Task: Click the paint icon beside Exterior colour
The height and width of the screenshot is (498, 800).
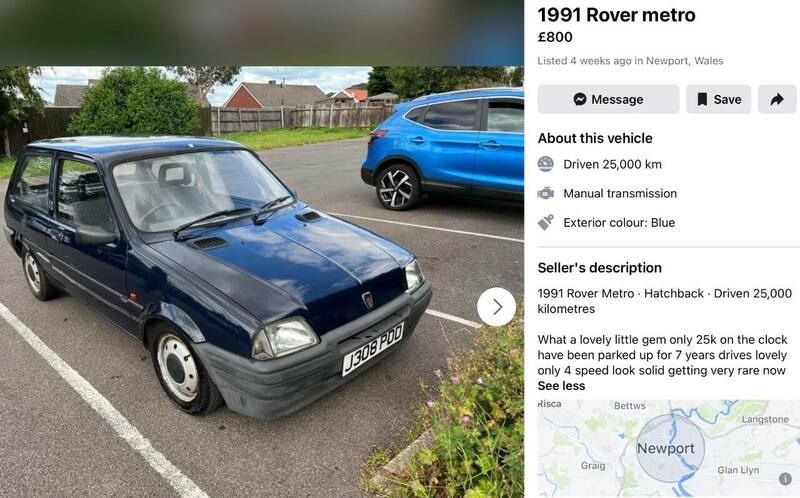Action: coord(545,222)
